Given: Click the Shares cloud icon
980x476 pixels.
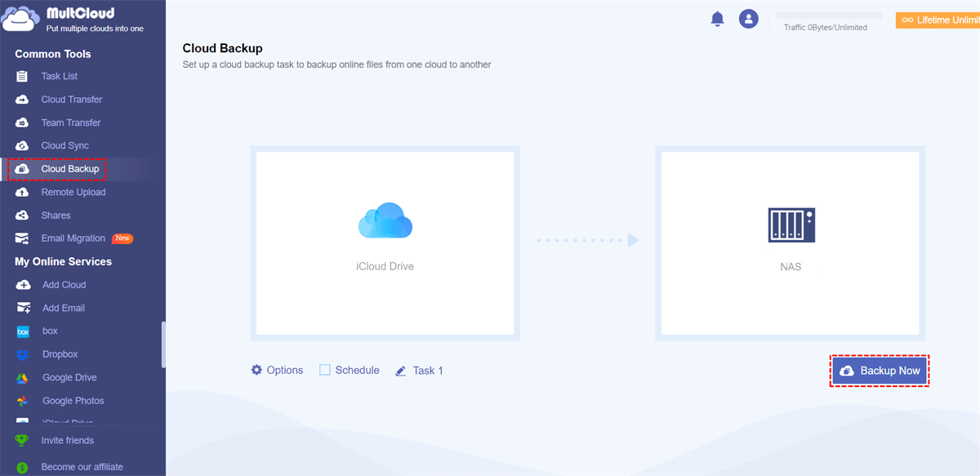Looking at the screenshot, I should [23, 216].
